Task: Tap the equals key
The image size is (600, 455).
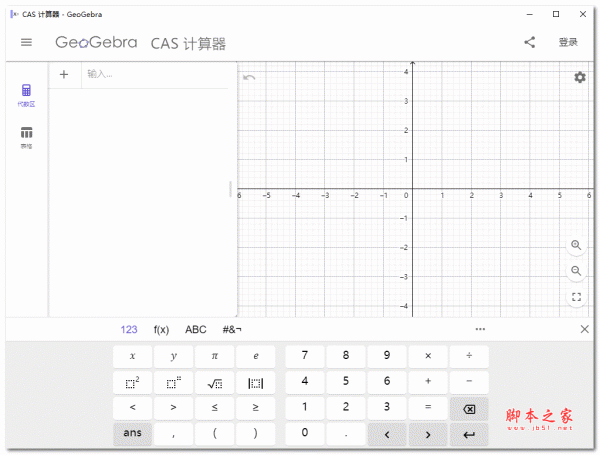Action: point(428,408)
